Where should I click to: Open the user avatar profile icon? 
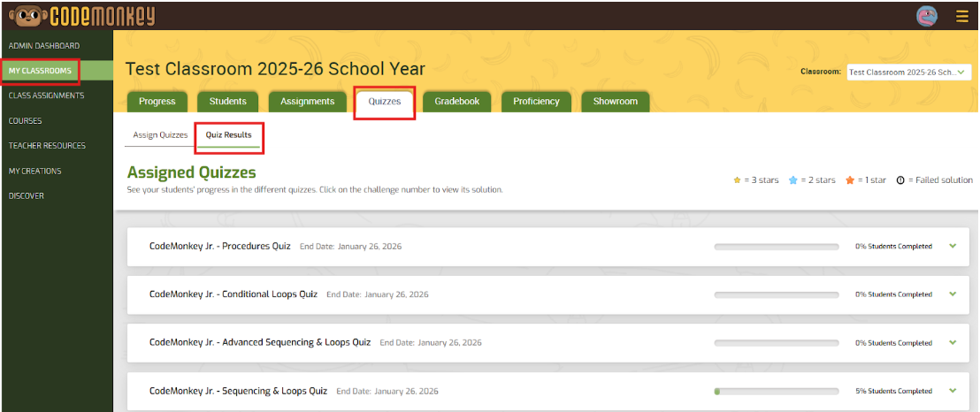coord(926,15)
